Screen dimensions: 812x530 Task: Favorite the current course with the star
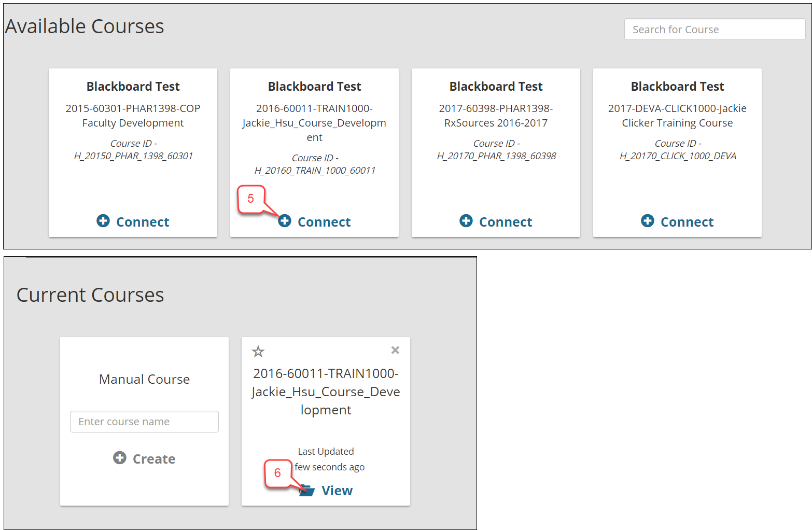point(258,352)
